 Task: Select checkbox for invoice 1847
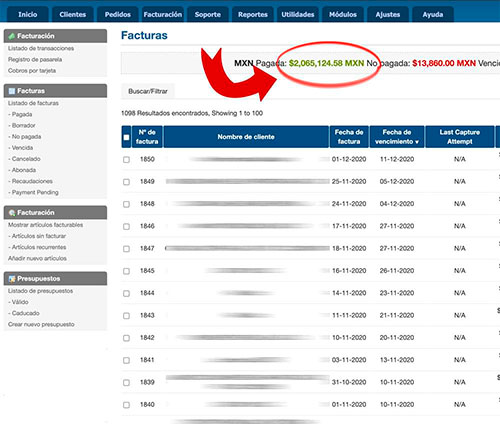click(x=126, y=249)
